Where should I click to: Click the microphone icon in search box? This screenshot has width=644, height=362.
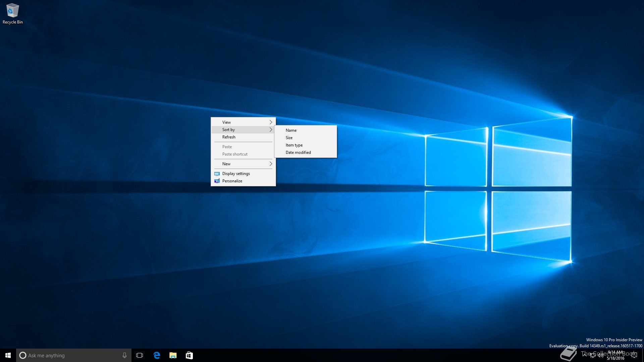pyautogui.click(x=124, y=355)
